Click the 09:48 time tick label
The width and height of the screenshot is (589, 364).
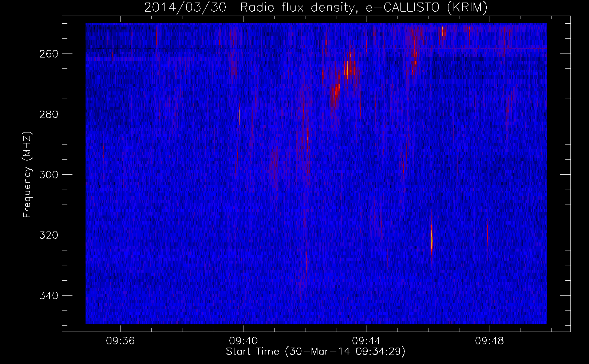pyautogui.click(x=489, y=341)
